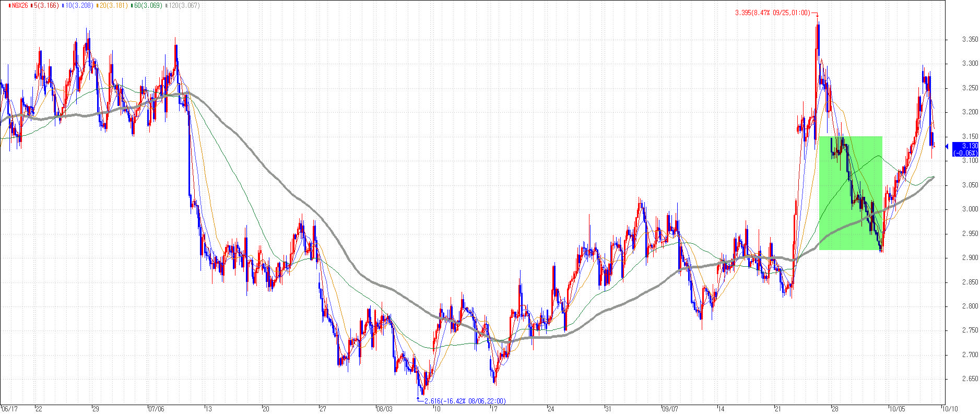Screen dimensions: 980x414
Task: Select the 5(3.166) moving average legend
Action: tap(46, 6)
